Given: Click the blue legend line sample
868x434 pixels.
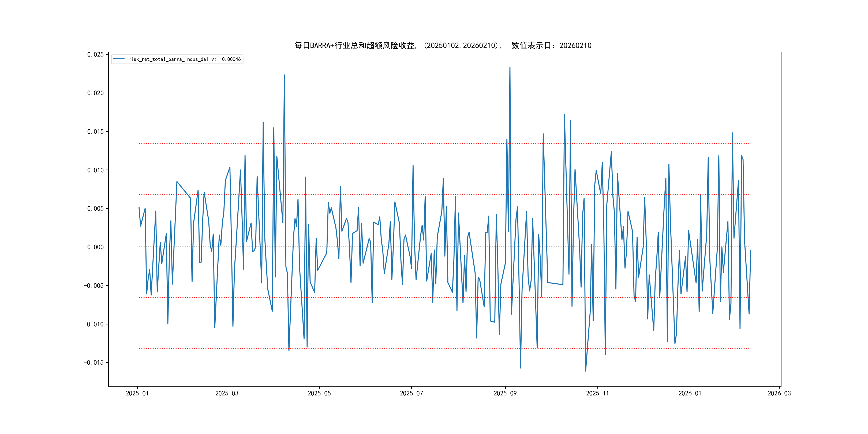Looking at the screenshot, I should pos(119,59).
